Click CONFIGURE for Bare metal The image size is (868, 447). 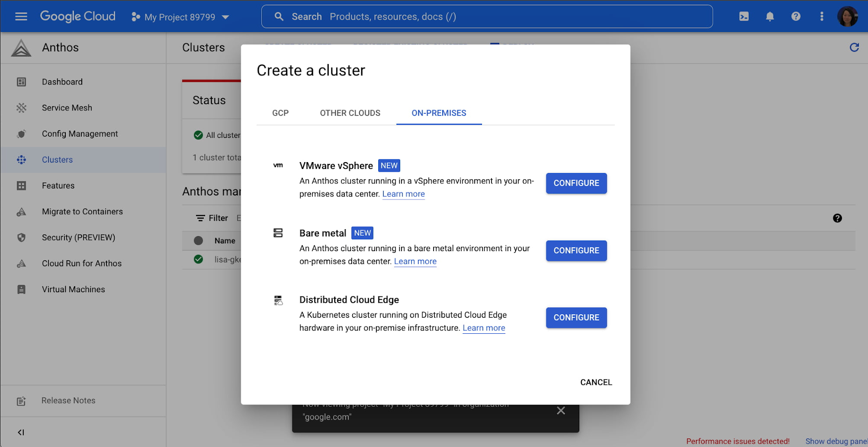pos(576,251)
